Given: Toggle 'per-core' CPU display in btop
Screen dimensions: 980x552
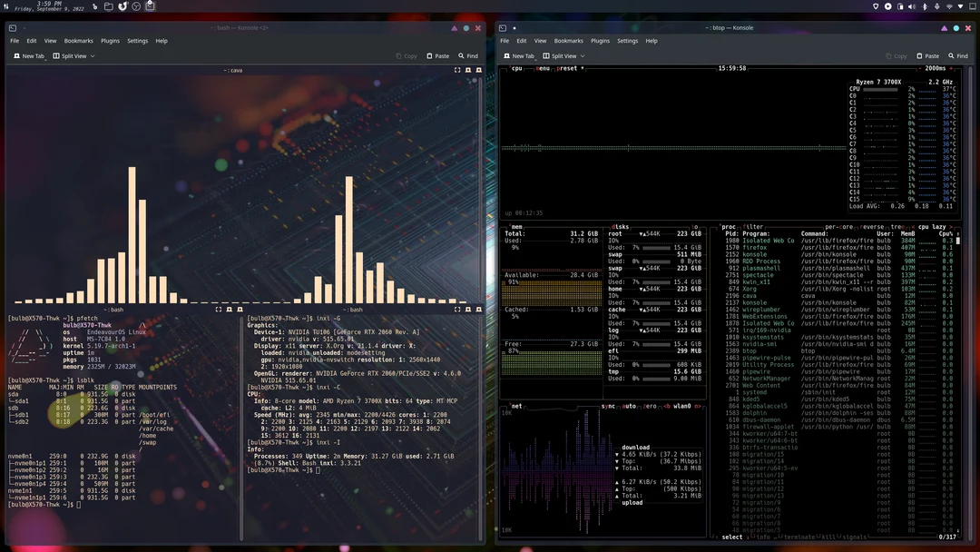Looking at the screenshot, I should tap(839, 226).
